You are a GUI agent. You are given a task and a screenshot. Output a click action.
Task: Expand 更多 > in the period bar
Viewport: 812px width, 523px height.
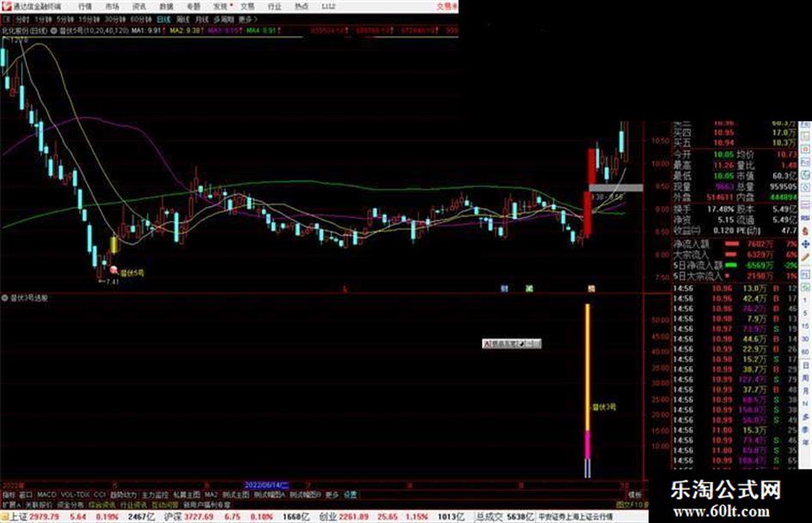(247, 20)
